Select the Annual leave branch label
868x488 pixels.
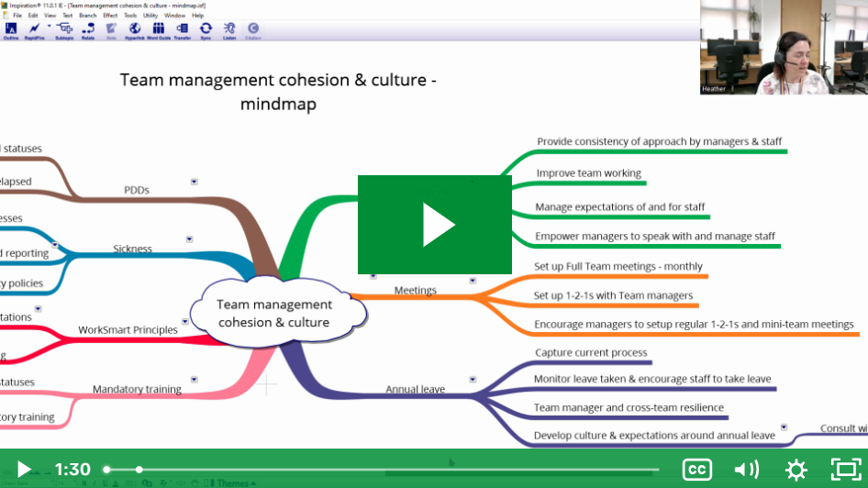pyautogui.click(x=415, y=389)
